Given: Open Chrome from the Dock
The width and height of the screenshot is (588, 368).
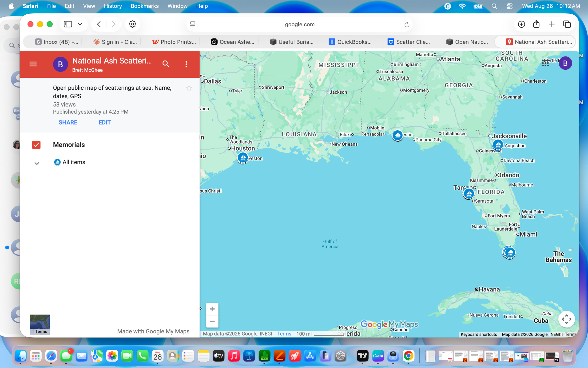Looking at the screenshot, I should (x=408, y=356).
